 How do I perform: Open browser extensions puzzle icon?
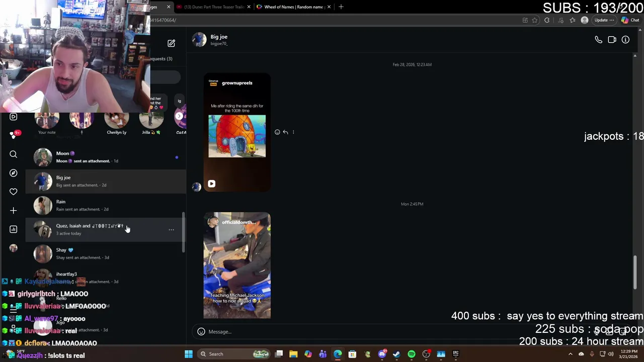click(547, 20)
